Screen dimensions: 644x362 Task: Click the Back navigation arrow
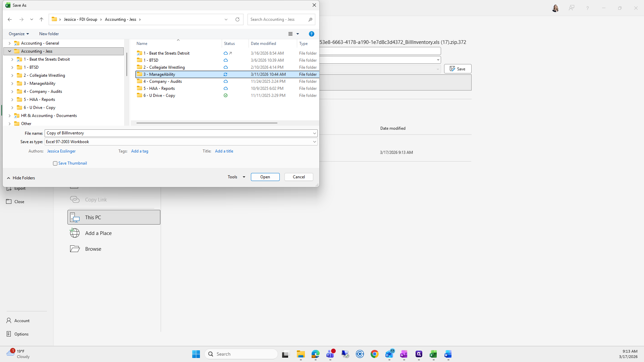point(10,19)
